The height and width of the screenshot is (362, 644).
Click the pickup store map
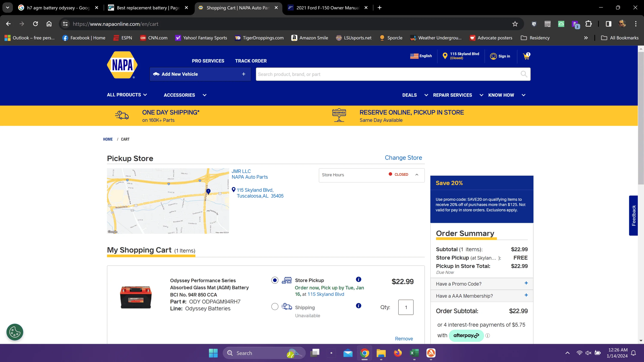pos(168,201)
